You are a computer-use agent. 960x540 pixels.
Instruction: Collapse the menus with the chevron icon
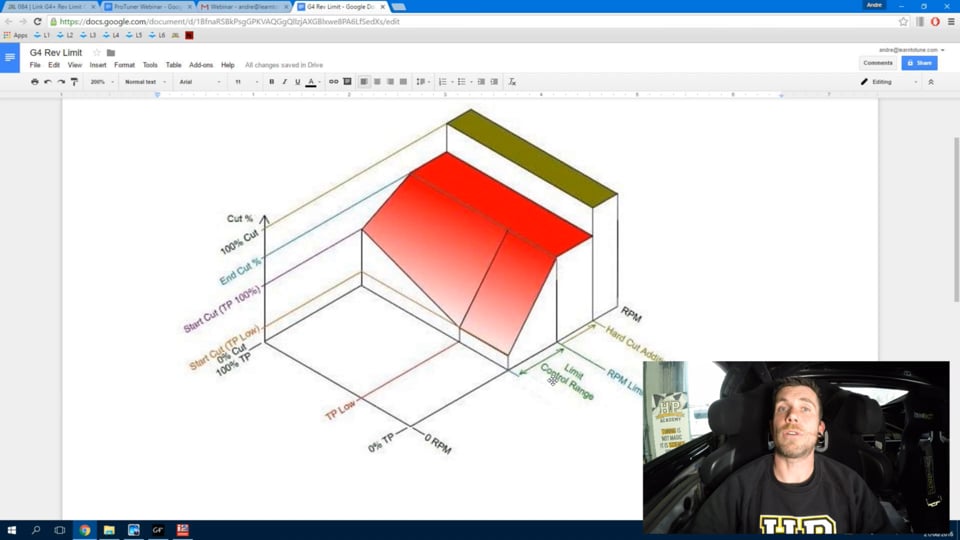pos(931,81)
